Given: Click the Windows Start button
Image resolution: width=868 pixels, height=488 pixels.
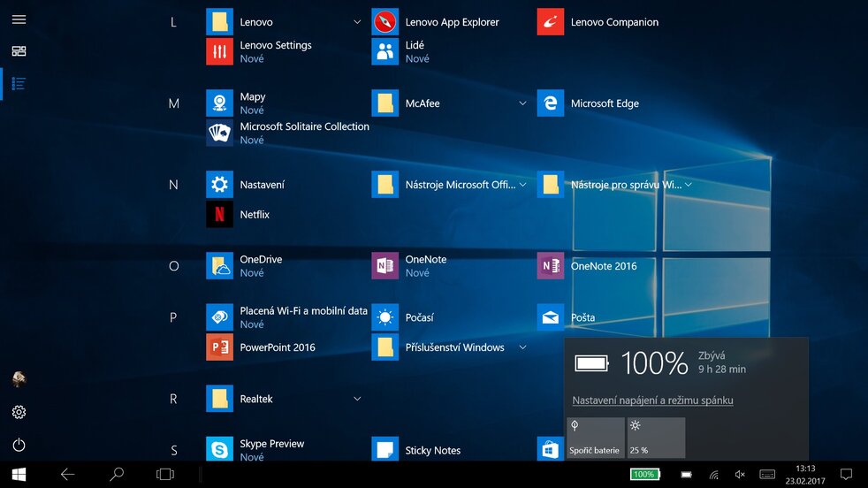Looking at the screenshot, I should [19, 475].
